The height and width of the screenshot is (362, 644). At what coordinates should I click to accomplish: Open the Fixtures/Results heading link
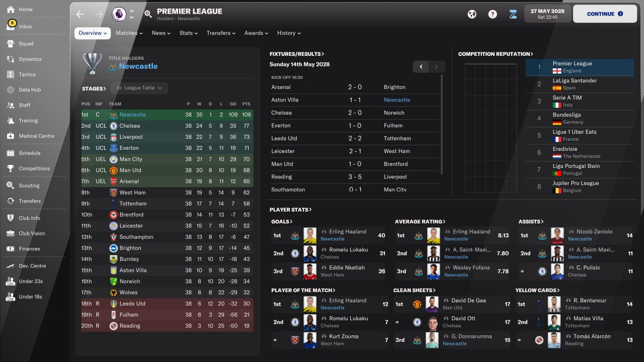point(297,54)
